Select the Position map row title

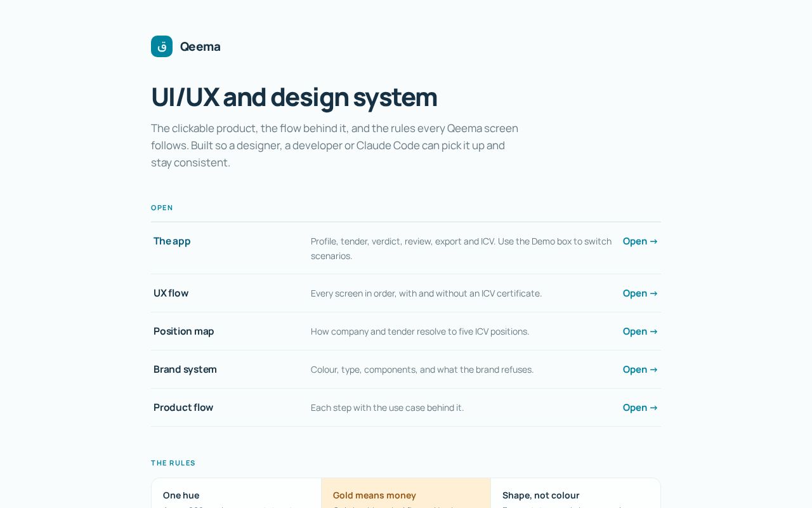(x=184, y=331)
